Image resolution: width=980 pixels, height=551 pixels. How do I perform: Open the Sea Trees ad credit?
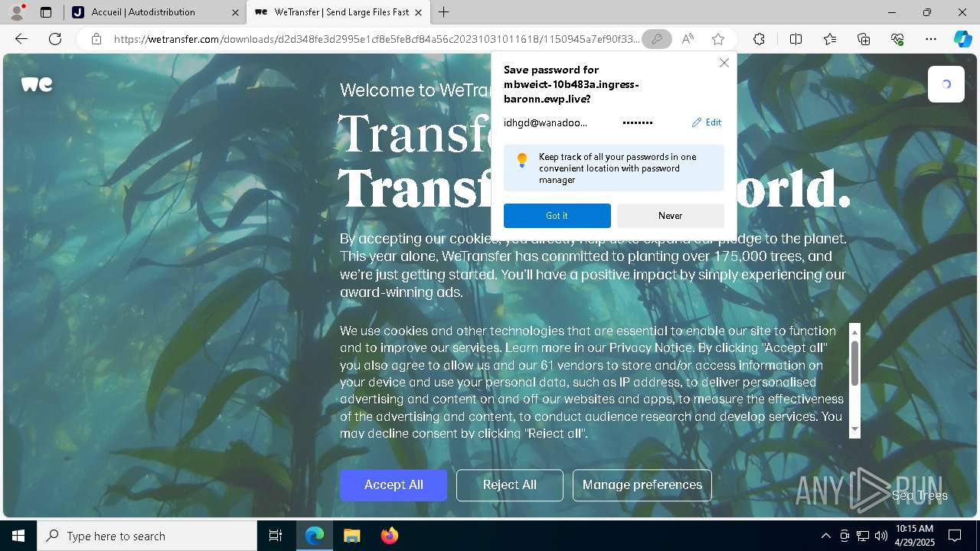point(920,496)
